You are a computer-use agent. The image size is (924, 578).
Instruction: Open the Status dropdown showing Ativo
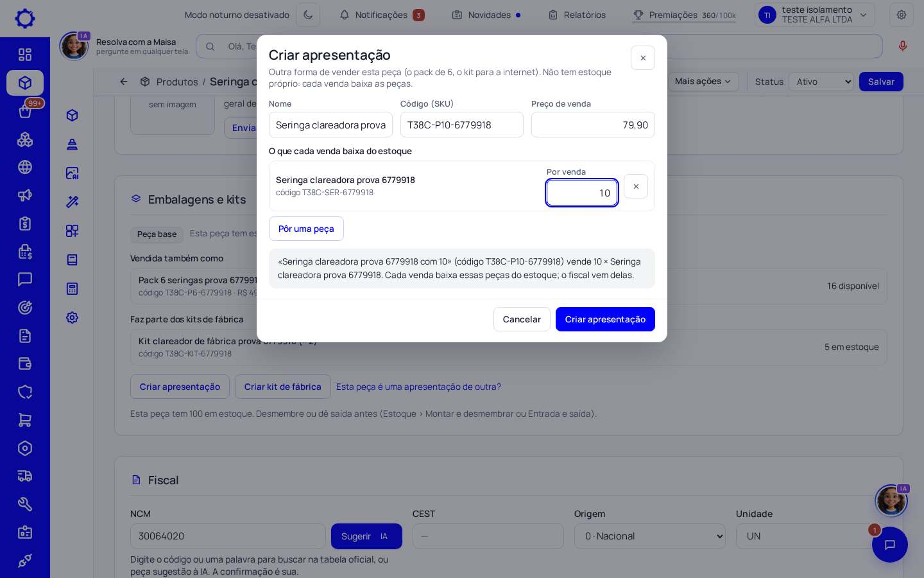822,82
